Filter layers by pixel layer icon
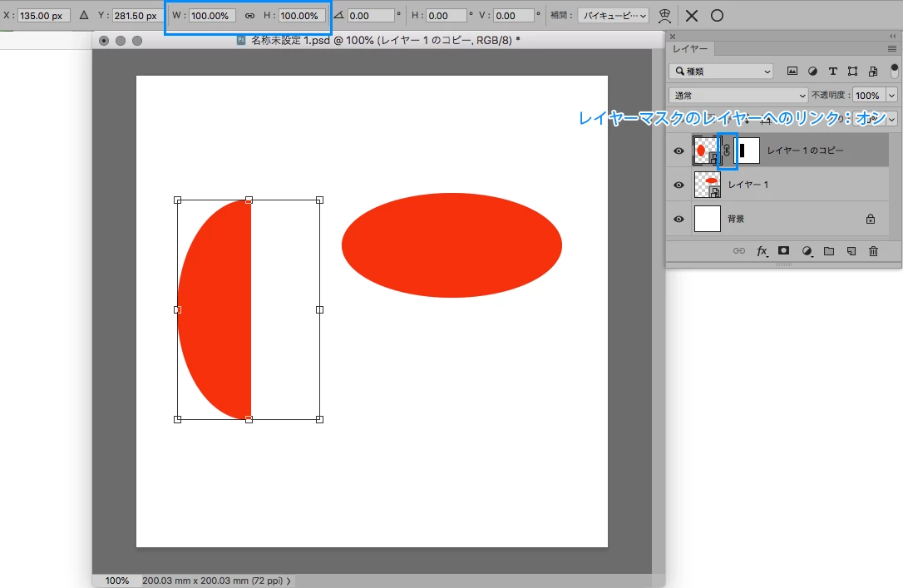The image size is (903, 588). [x=792, y=71]
